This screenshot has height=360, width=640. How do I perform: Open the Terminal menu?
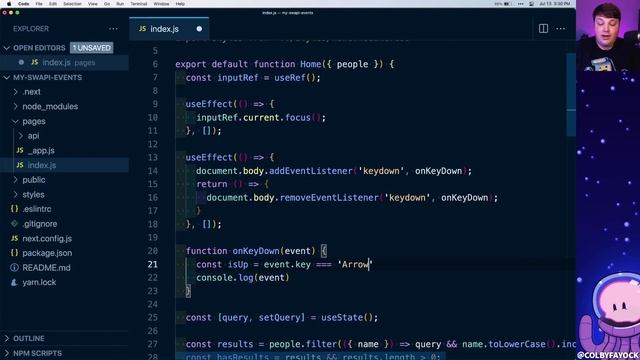[139, 4]
